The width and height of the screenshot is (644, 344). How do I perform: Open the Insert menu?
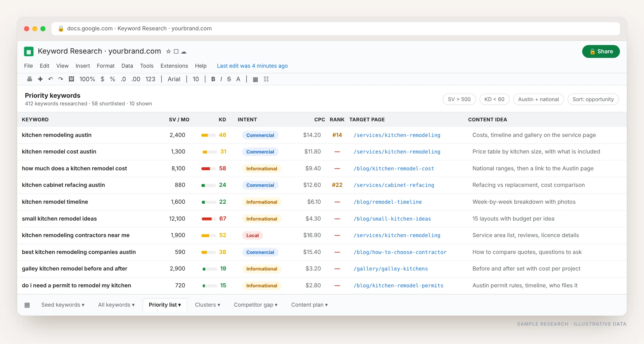click(83, 66)
